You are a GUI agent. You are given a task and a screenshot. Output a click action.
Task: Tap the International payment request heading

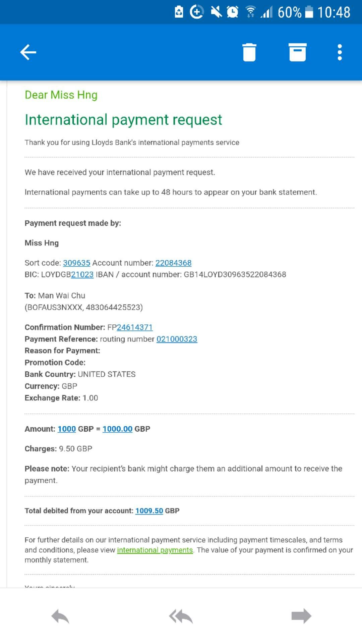coord(123,120)
